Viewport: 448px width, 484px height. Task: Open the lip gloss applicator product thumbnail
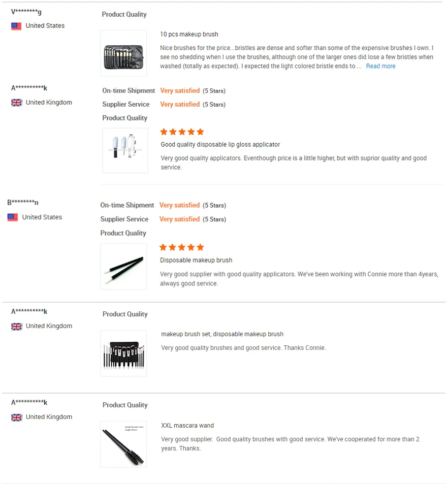click(x=125, y=150)
